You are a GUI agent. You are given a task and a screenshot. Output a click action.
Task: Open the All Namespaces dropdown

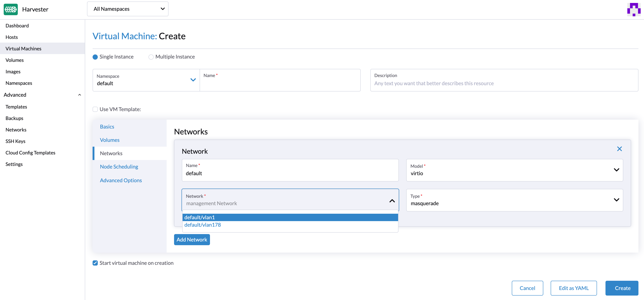point(128,9)
